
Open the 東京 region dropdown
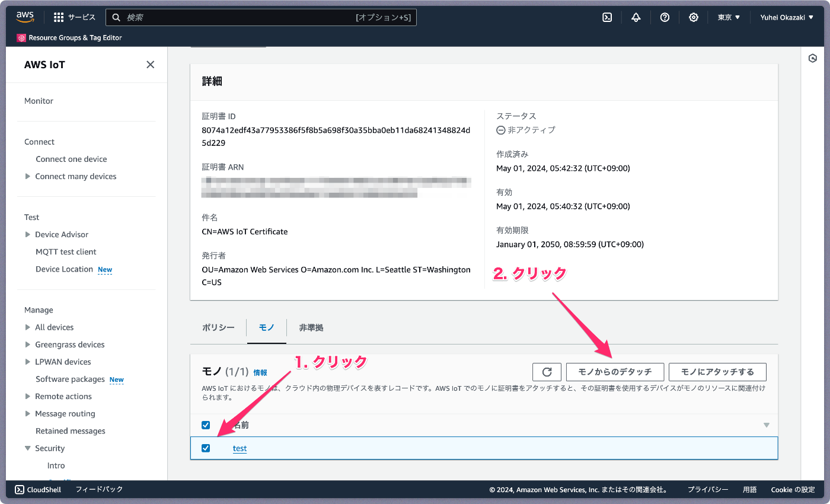(x=729, y=17)
